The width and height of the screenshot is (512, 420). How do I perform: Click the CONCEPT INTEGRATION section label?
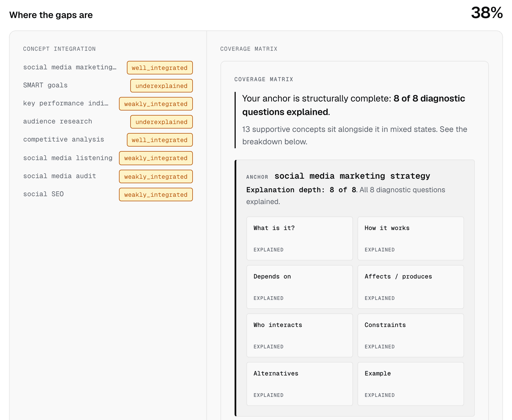[59, 49]
